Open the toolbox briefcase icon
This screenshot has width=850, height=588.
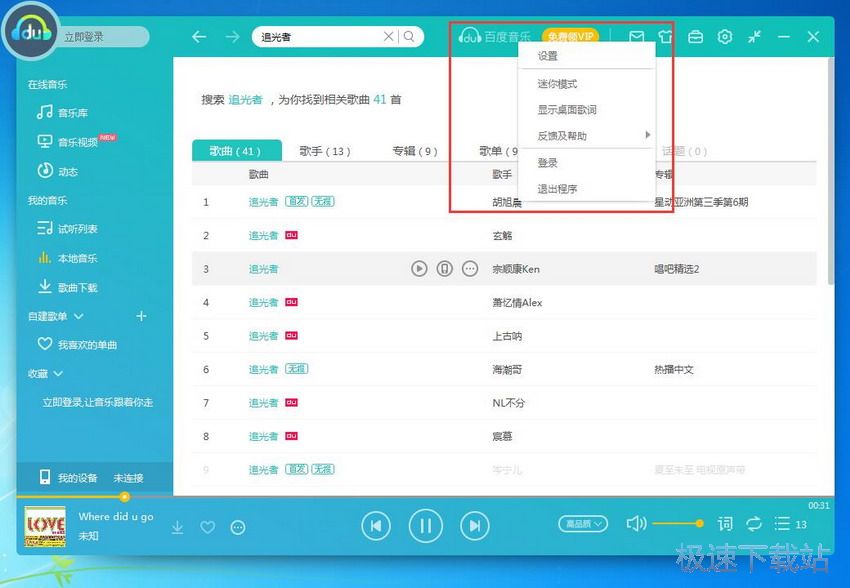(x=696, y=37)
